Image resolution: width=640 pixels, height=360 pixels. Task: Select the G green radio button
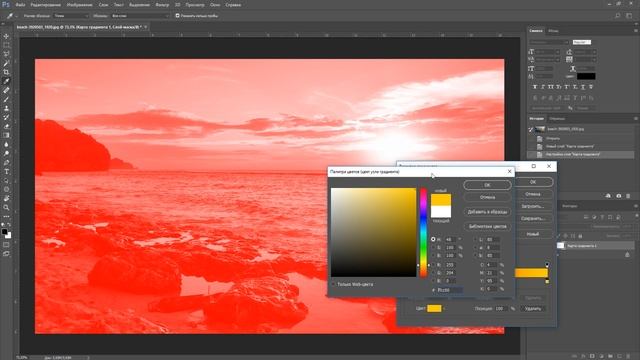pos(433,273)
